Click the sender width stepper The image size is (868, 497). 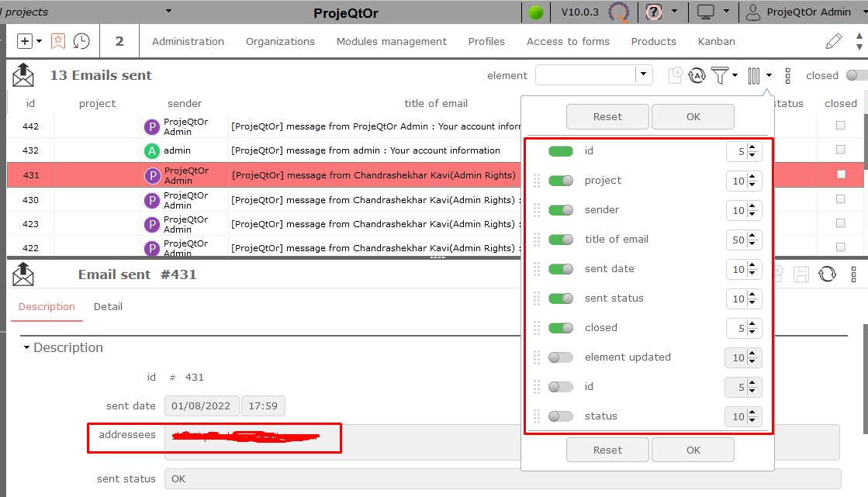(752, 210)
